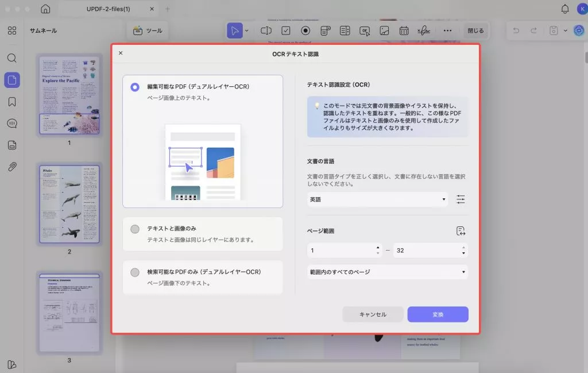Select the OK button form tool icon

(365, 31)
